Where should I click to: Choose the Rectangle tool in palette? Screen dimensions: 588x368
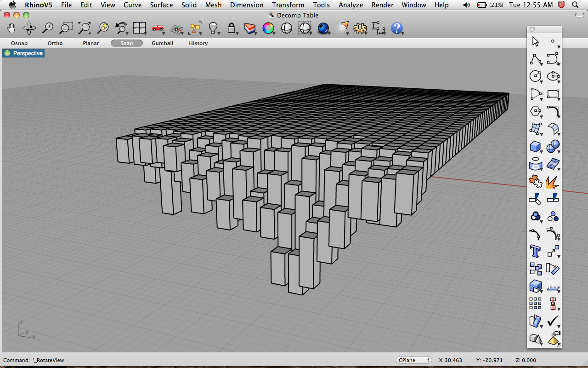point(553,94)
